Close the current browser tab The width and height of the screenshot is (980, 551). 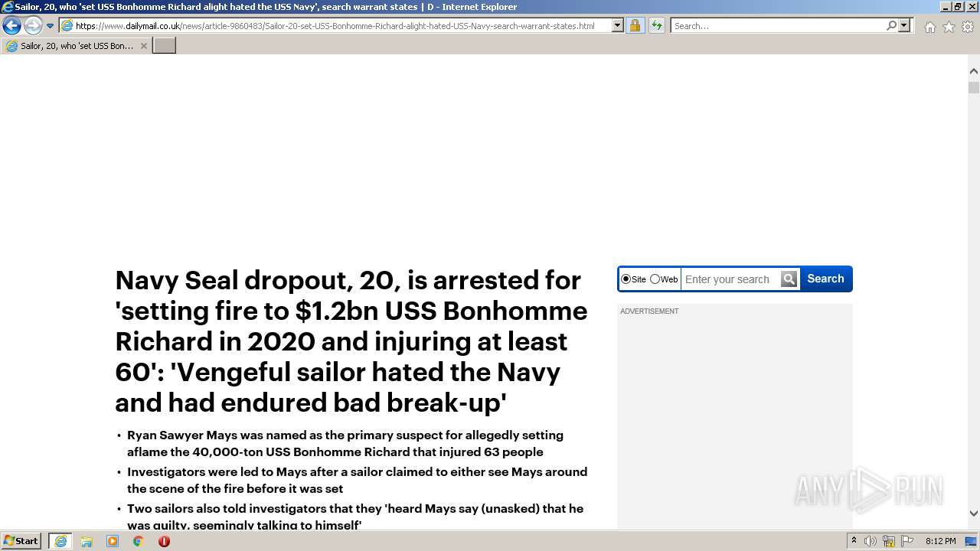pos(143,46)
